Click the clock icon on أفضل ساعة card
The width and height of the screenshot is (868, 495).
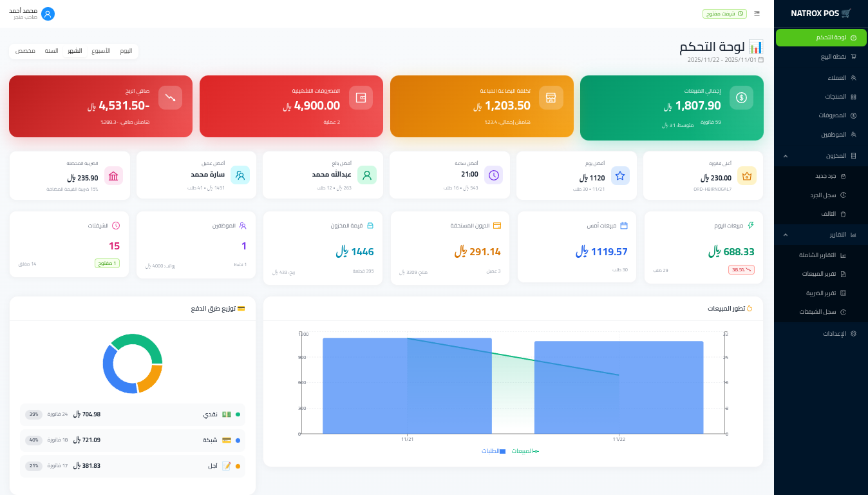[x=493, y=175]
